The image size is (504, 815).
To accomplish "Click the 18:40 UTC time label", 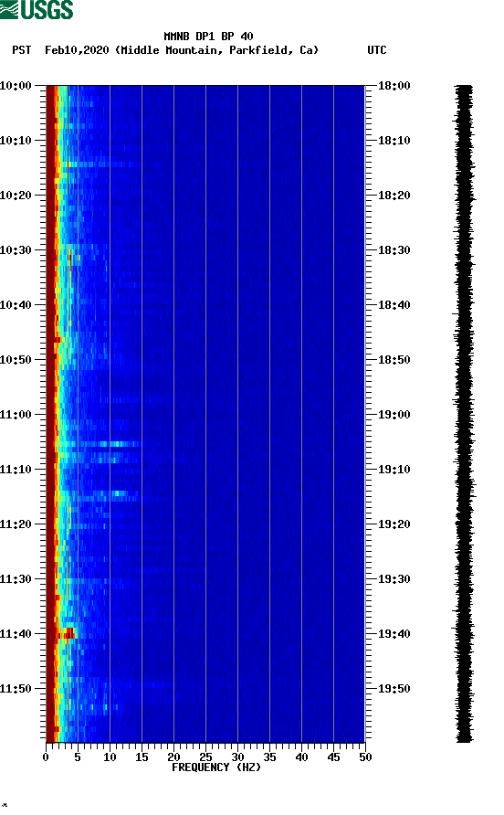I will [394, 305].
